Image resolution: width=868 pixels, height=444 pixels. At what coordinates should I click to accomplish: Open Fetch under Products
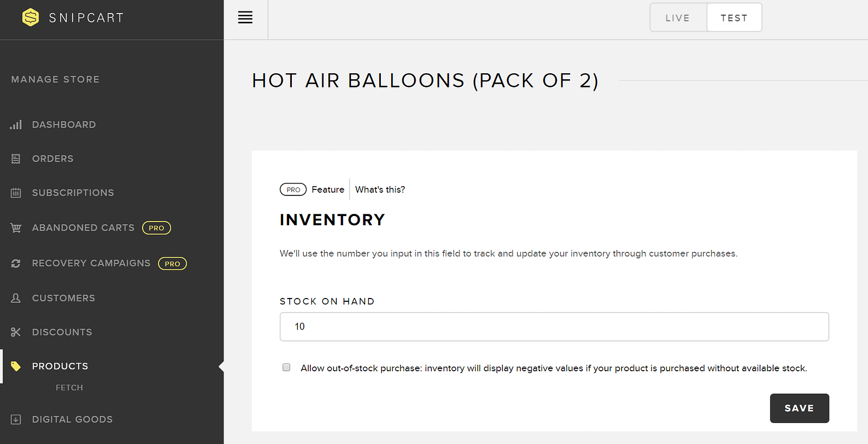coord(69,388)
